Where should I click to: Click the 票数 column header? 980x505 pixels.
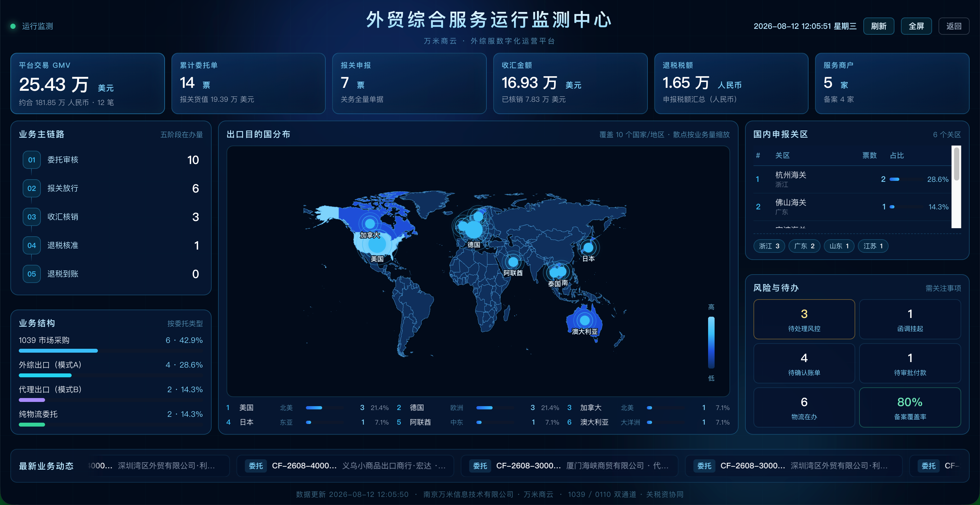pyautogui.click(x=869, y=155)
